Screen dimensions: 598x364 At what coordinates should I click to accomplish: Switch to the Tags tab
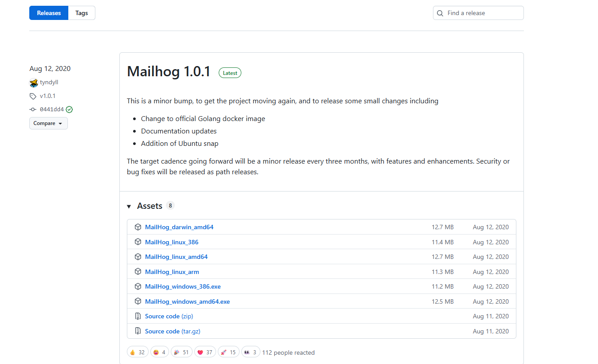pos(82,13)
